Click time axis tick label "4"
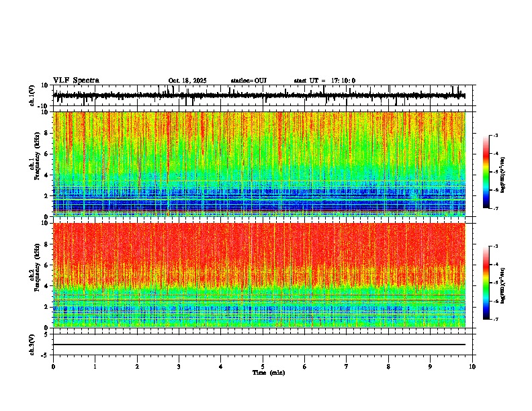This screenshot has width=532, height=411. [221, 367]
